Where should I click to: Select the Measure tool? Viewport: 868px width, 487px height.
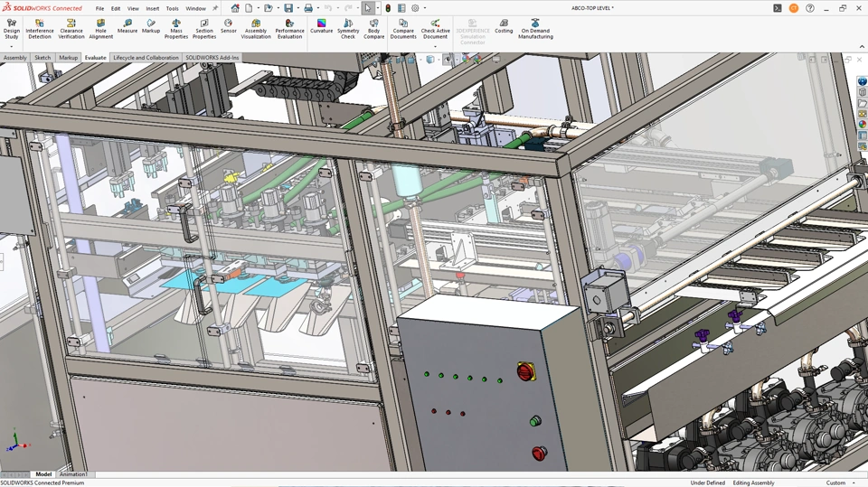(x=127, y=26)
